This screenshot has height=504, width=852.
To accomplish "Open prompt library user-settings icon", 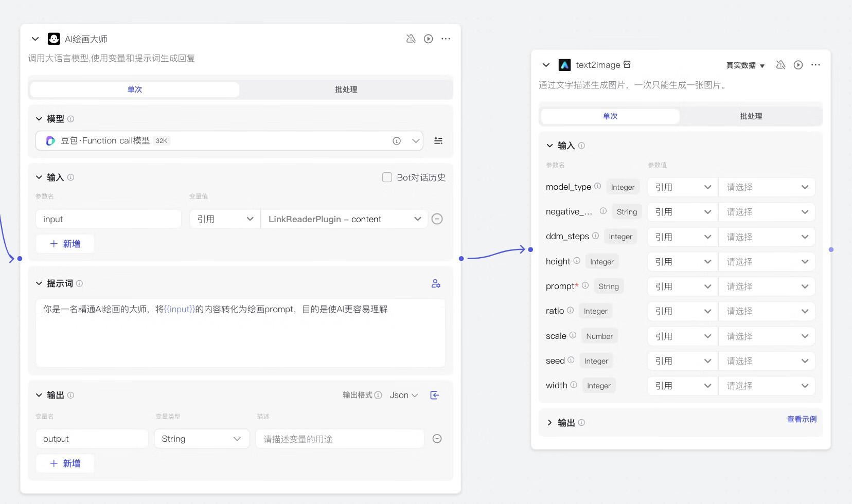I will point(436,283).
